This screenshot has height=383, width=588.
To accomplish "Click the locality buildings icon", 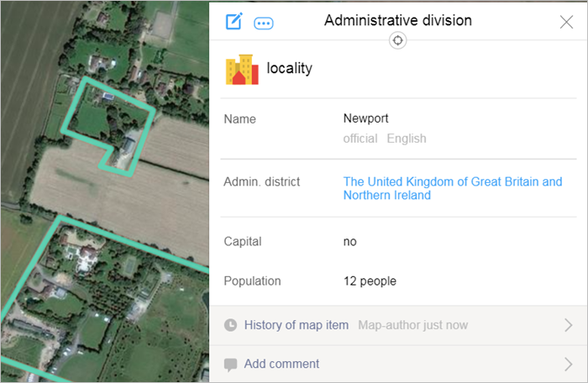I will [242, 69].
